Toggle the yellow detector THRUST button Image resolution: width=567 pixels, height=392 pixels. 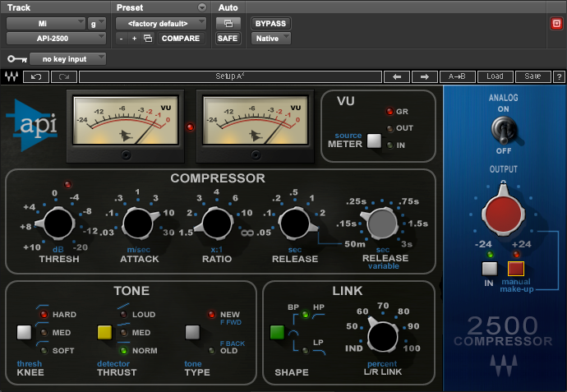[x=105, y=332]
